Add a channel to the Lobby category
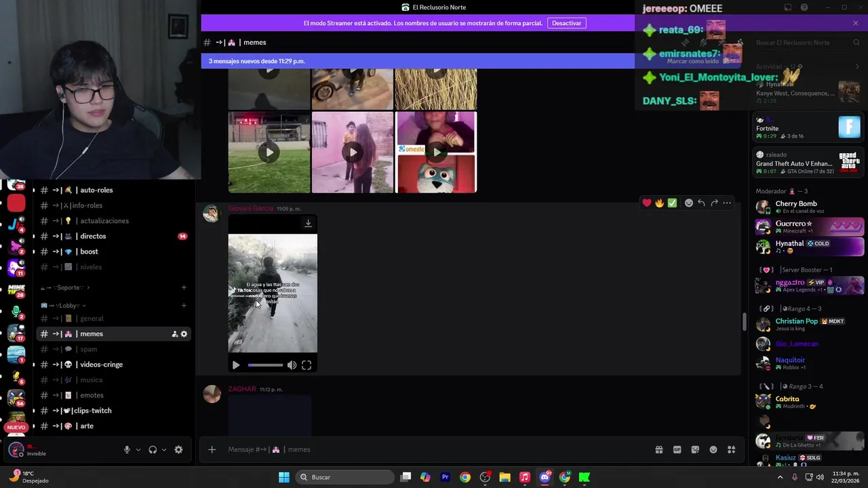 pos(184,306)
